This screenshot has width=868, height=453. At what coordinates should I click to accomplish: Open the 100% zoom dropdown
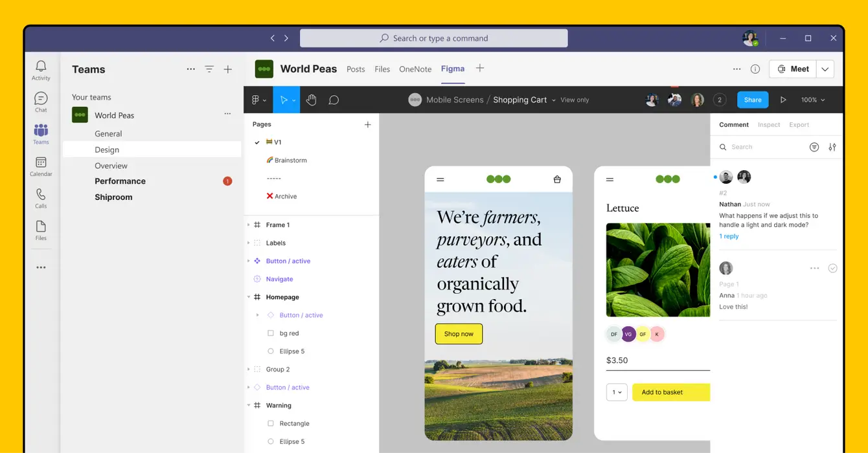click(x=813, y=100)
